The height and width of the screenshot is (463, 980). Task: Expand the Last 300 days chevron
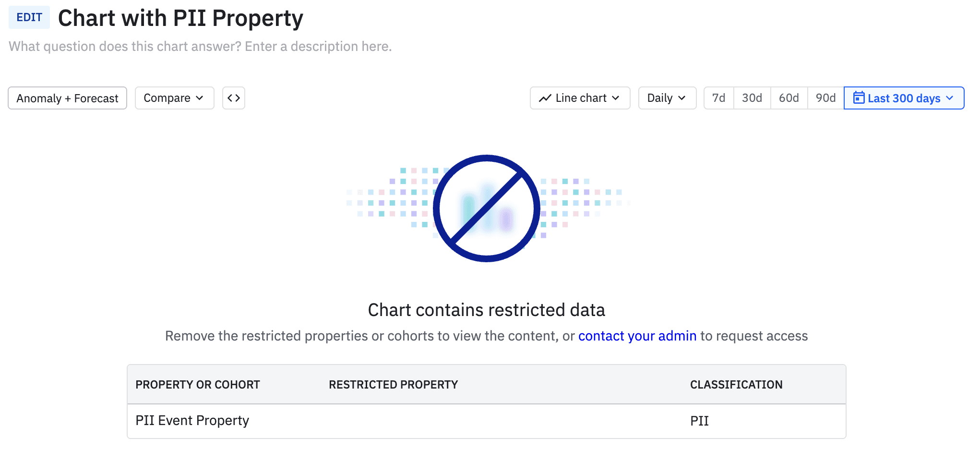[x=950, y=98]
